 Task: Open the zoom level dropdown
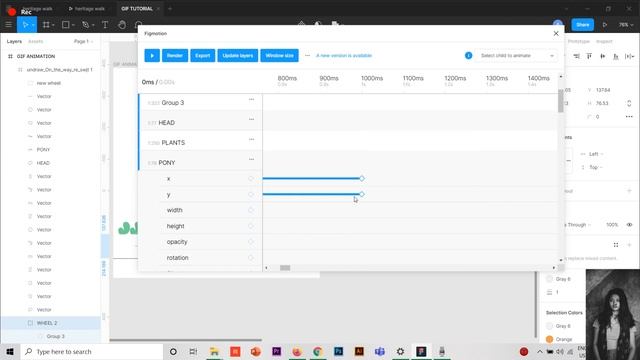626,25
